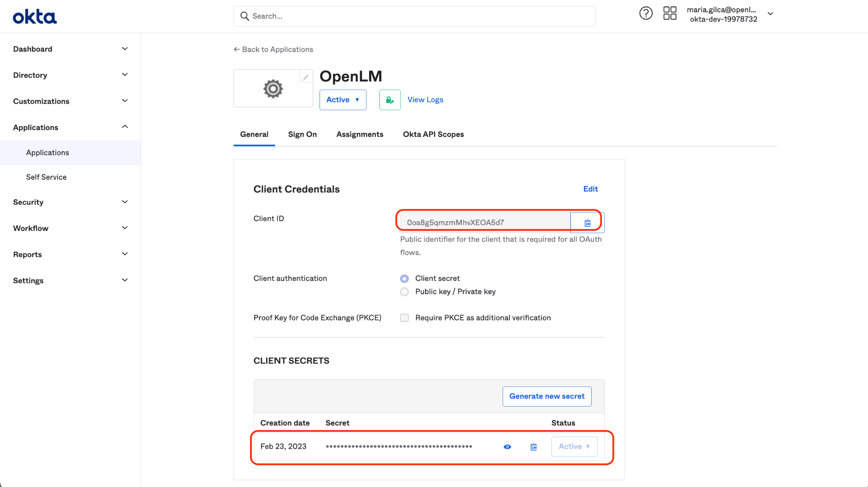The width and height of the screenshot is (868, 487).
Task: Copy Client ID to clipboard
Action: point(587,223)
